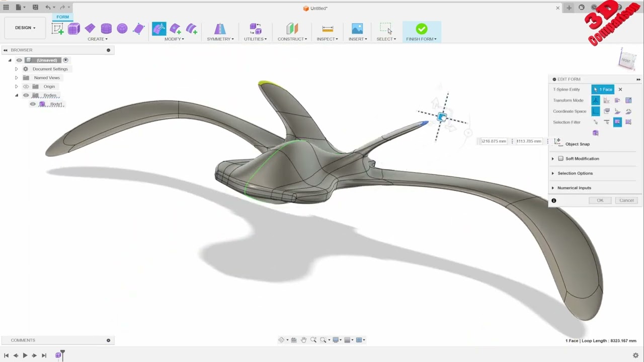The width and height of the screenshot is (644, 362).
Task: Toggle visibility of Bodies folder
Action: 26,96
